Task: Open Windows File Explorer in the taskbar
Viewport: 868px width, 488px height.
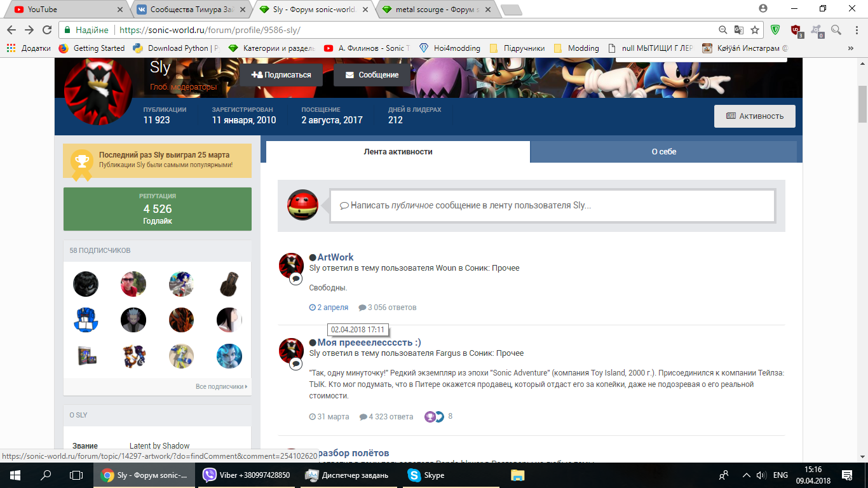Action: click(518, 475)
